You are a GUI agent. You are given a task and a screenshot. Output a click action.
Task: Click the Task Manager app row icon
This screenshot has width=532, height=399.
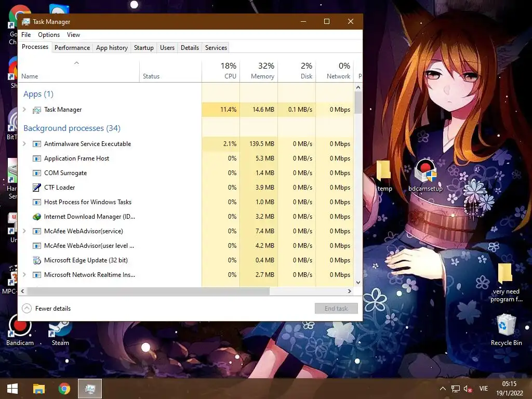tap(37, 110)
